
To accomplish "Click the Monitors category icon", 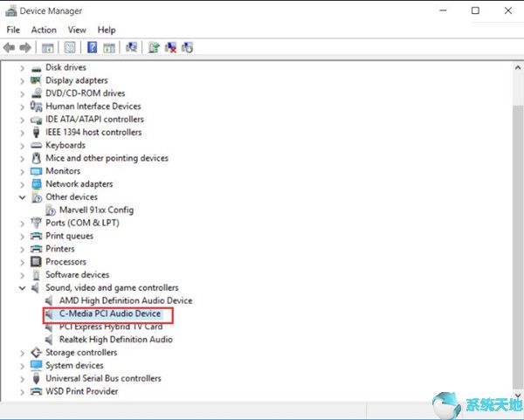I will point(36,171).
